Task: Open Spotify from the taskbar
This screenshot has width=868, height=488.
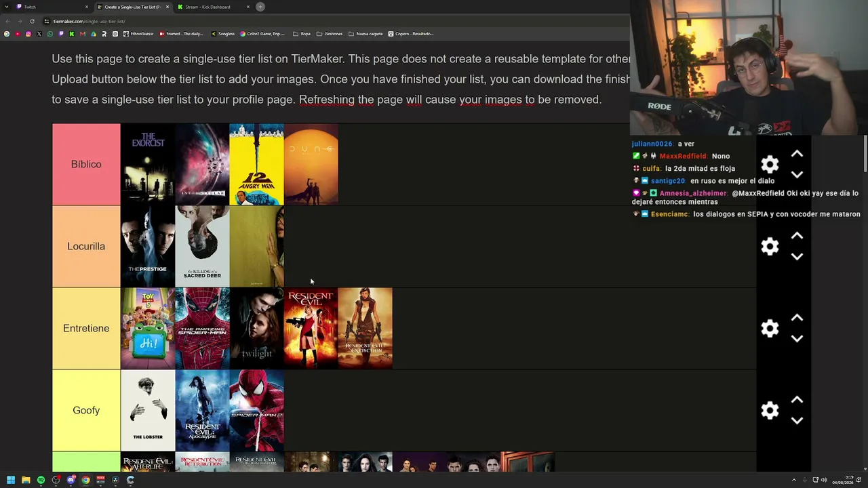Action: pos(41,480)
